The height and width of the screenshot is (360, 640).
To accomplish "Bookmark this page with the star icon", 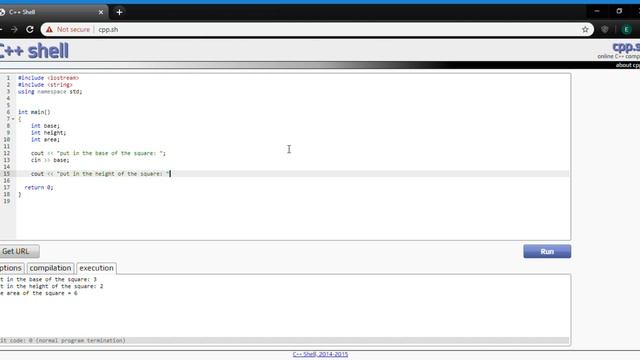I will (x=585, y=29).
